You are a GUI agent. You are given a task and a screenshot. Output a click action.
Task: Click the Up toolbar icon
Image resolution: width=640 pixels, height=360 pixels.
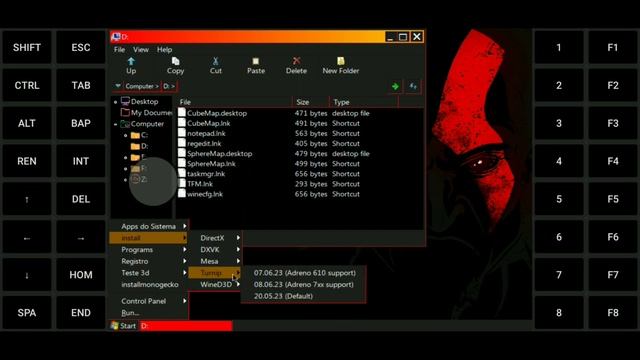[131, 62]
